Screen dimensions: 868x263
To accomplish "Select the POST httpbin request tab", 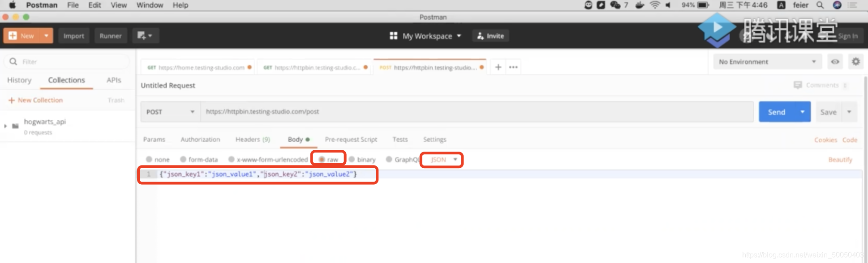I will 430,68.
